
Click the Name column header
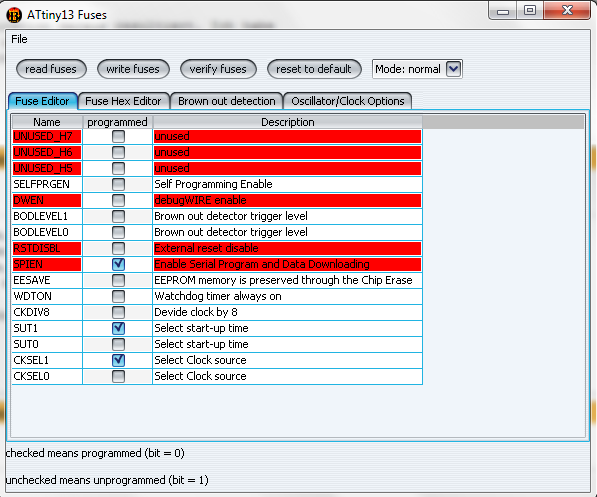47,122
